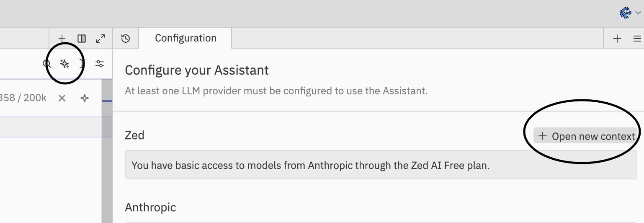Image resolution: width=644 pixels, height=223 pixels.
Task: Open the assistant history clock icon
Action: 126,39
